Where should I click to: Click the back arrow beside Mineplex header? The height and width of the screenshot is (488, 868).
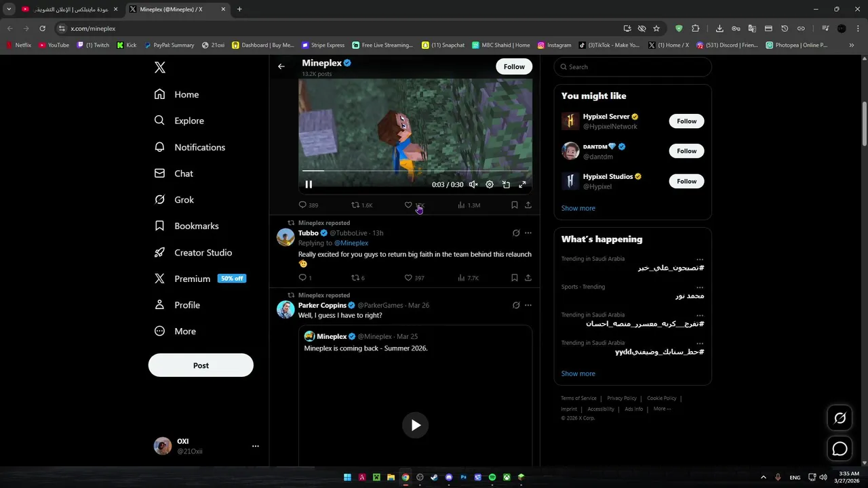tap(281, 66)
